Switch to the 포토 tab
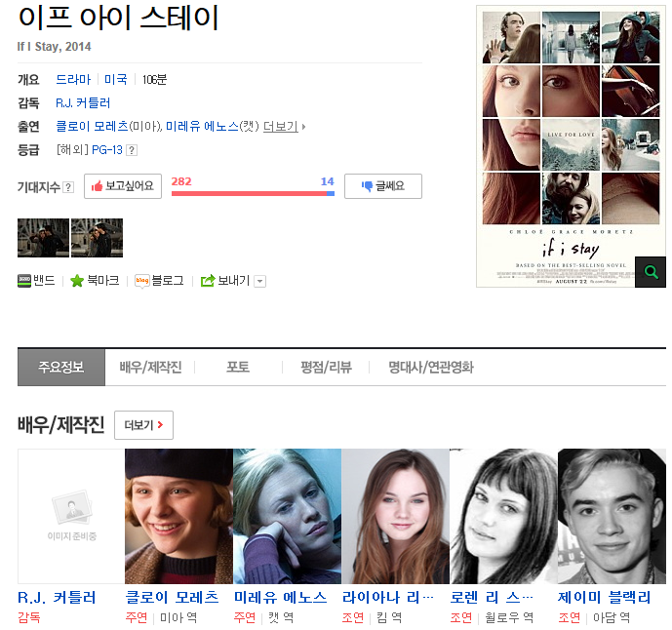The height and width of the screenshot is (630, 672). [238, 368]
